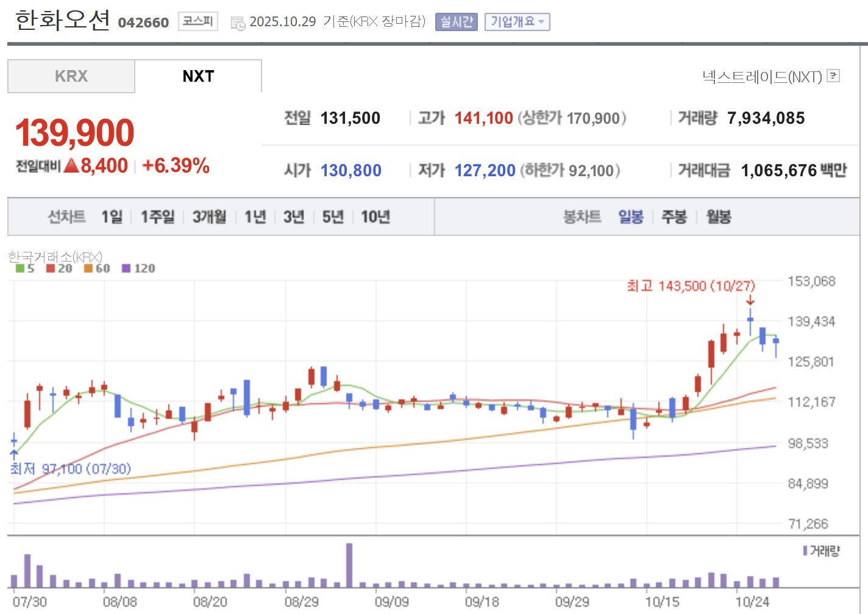Click the red 20-day moving average swatch
This screenshot has width=868, height=614.
click(x=51, y=268)
